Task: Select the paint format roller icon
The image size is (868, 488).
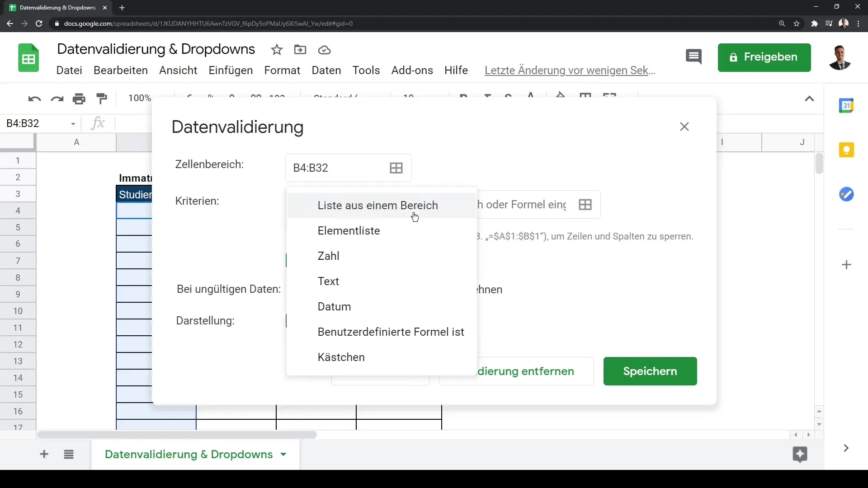Action: coord(102,99)
